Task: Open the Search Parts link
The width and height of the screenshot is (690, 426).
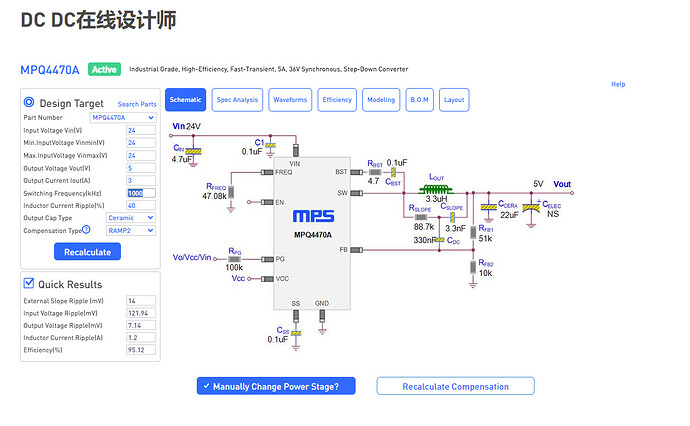Action: point(137,104)
